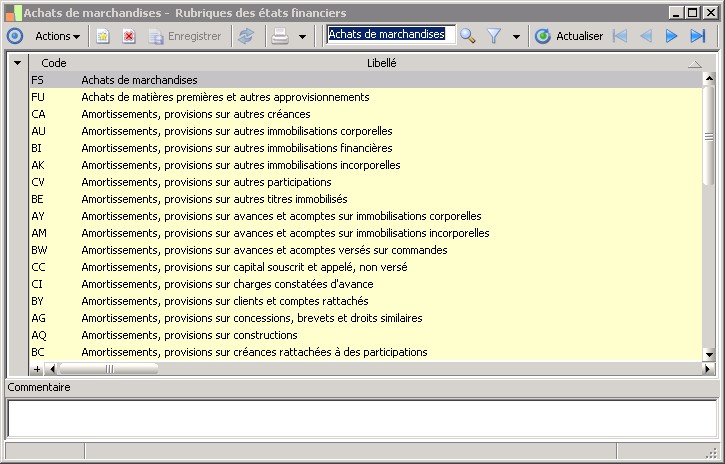The height and width of the screenshot is (464, 725).
Task: Select row provisions sur clients et comptes rattachés
Action: (x=366, y=301)
